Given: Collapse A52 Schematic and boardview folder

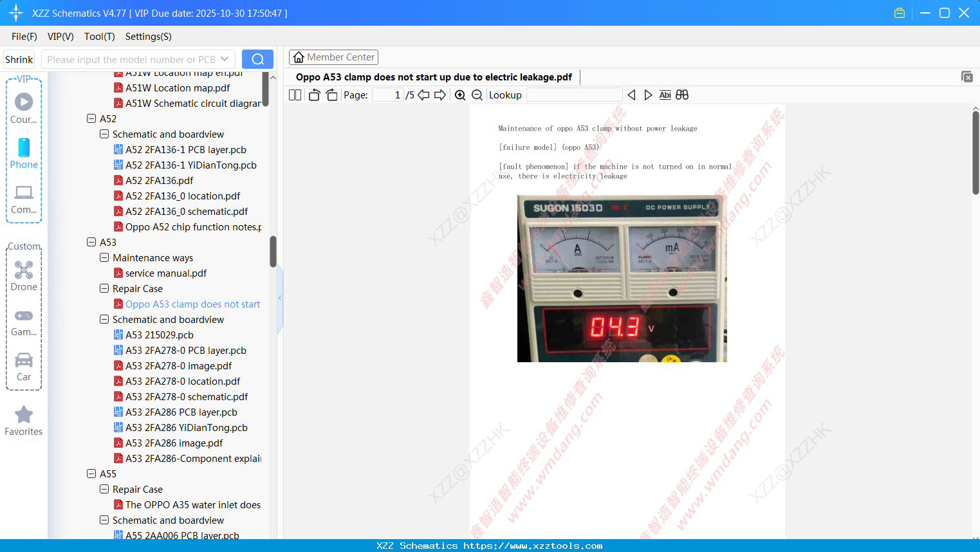Looking at the screenshot, I should (x=104, y=134).
